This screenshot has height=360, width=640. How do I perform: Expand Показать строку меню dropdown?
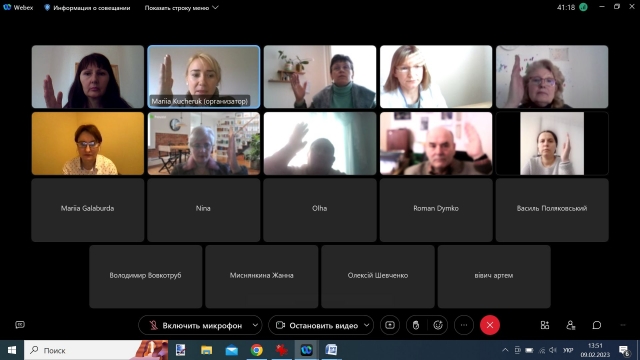pyautogui.click(x=181, y=8)
